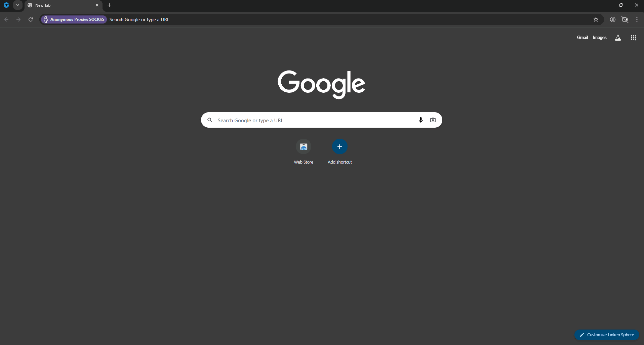The height and width of the screenshot is (345, 644).
Task: Click the Linken Sphere logo in the corner
Action: 6,5
